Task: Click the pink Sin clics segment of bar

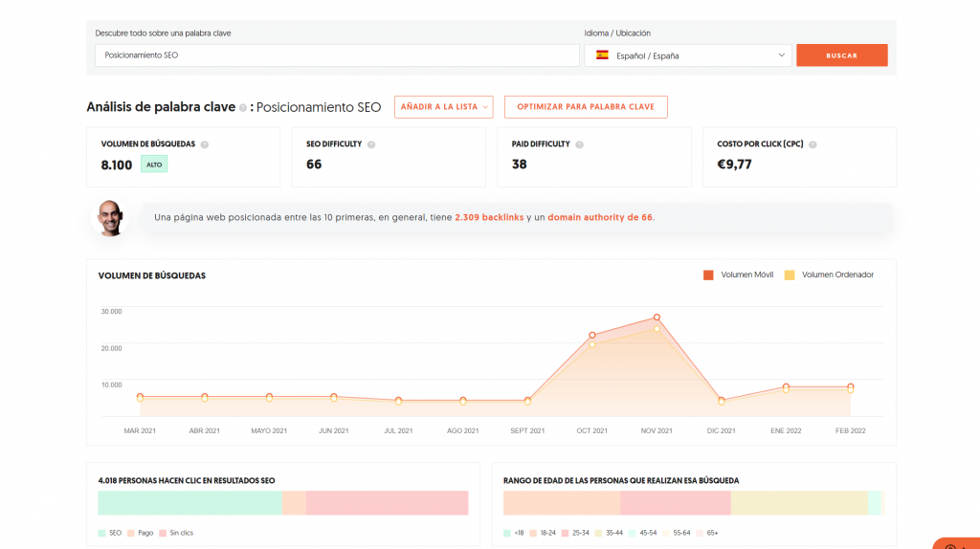Action: point(387,503)
